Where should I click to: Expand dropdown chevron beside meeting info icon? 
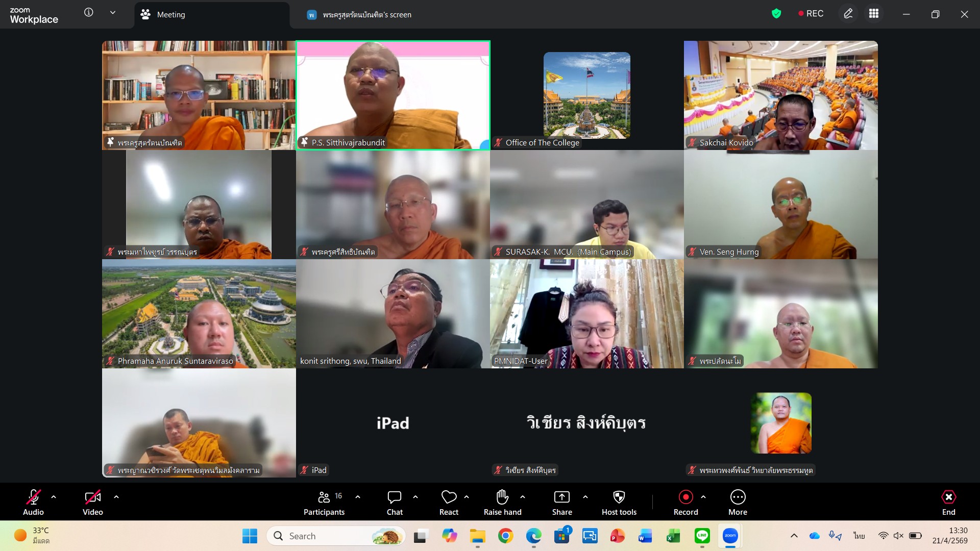pyautogui.click(x=113, y=13)
